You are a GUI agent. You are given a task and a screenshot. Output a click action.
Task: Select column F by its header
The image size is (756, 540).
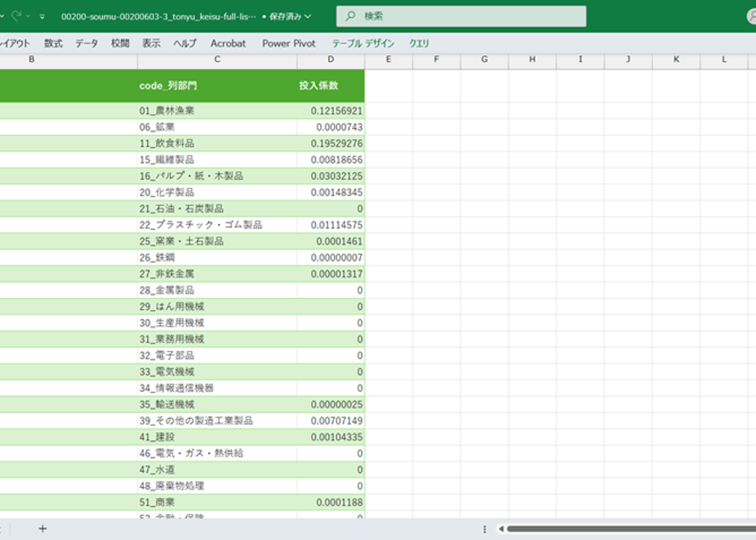click(x=436, y=59)
